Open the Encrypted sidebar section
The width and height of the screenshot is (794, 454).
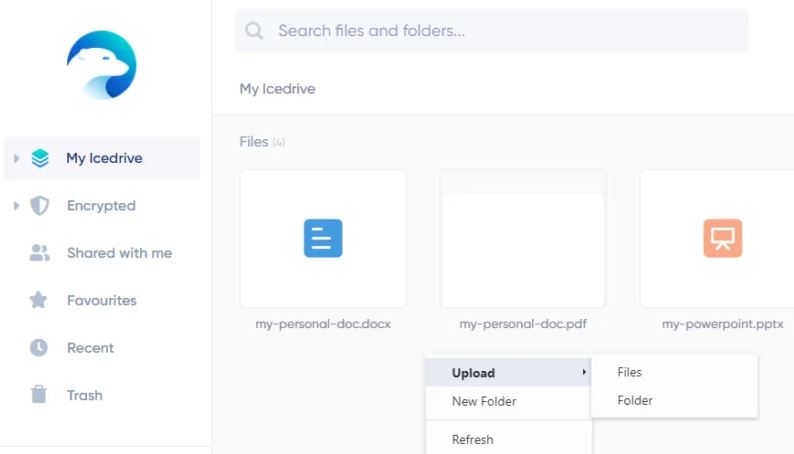[x=102, y=205]
